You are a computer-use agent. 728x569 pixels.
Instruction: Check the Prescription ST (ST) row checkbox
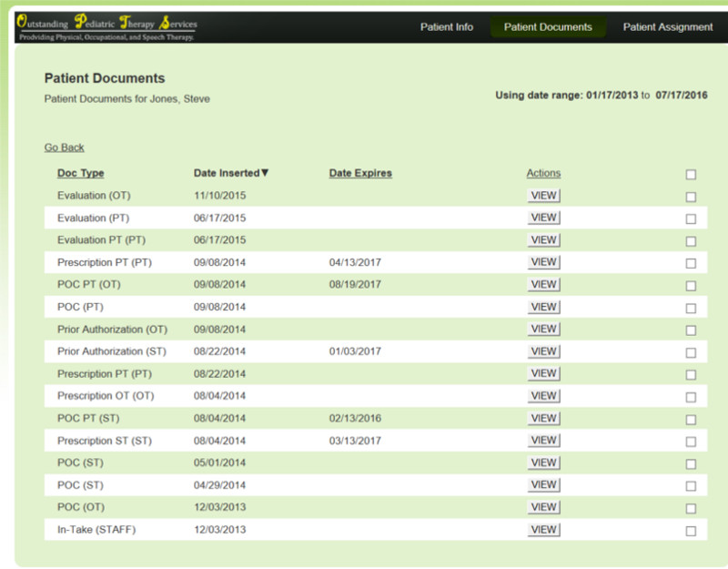point(691,442)
